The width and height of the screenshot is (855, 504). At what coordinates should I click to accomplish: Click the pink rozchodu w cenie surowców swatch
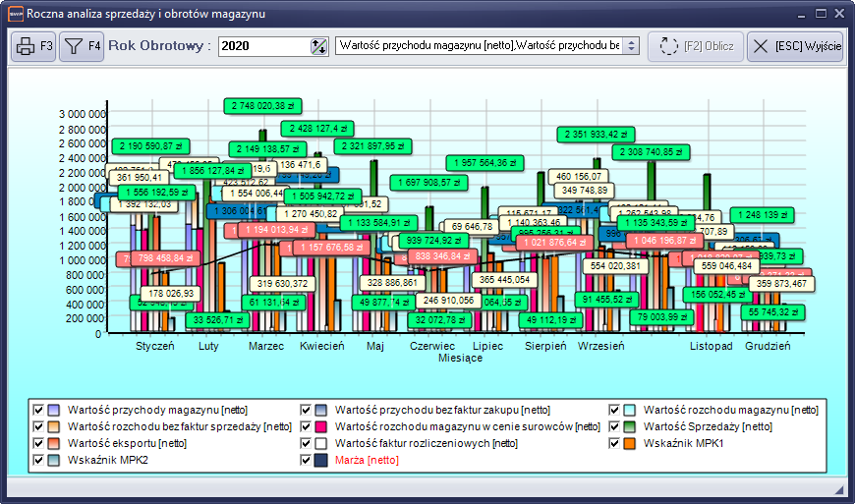point(321,427)
